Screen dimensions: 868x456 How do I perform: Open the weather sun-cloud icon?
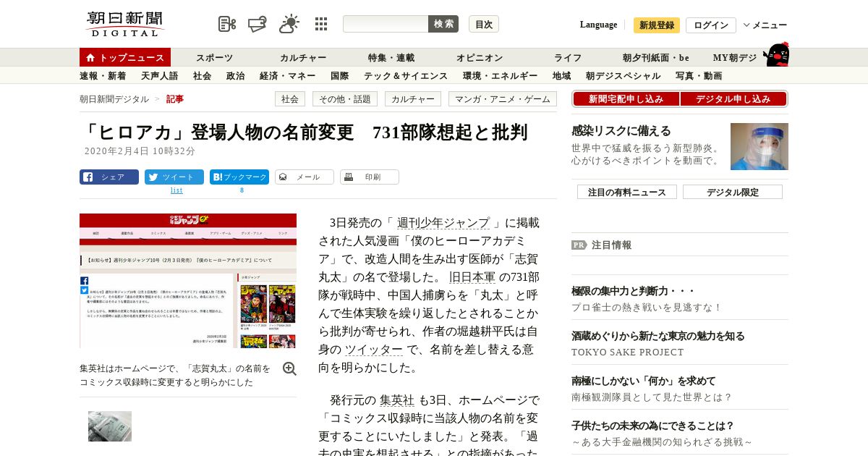pos(289,24)
